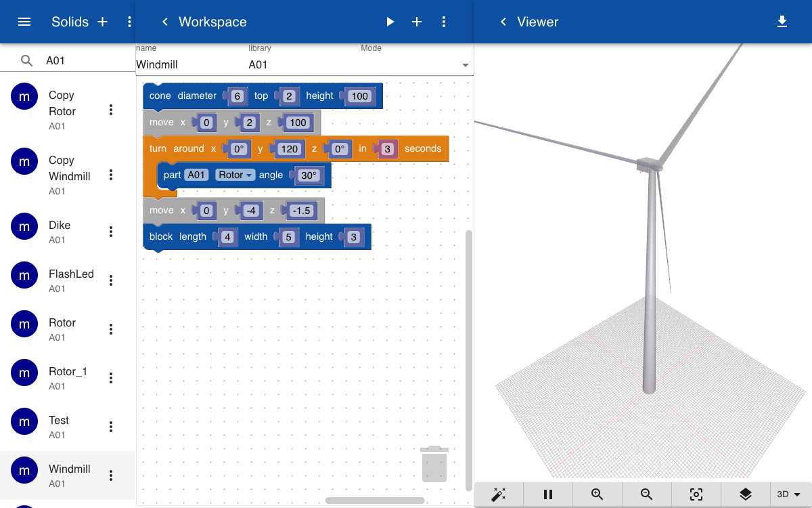
Task: Open the Rotor part dropdown in block
Action: pos(235,175)
